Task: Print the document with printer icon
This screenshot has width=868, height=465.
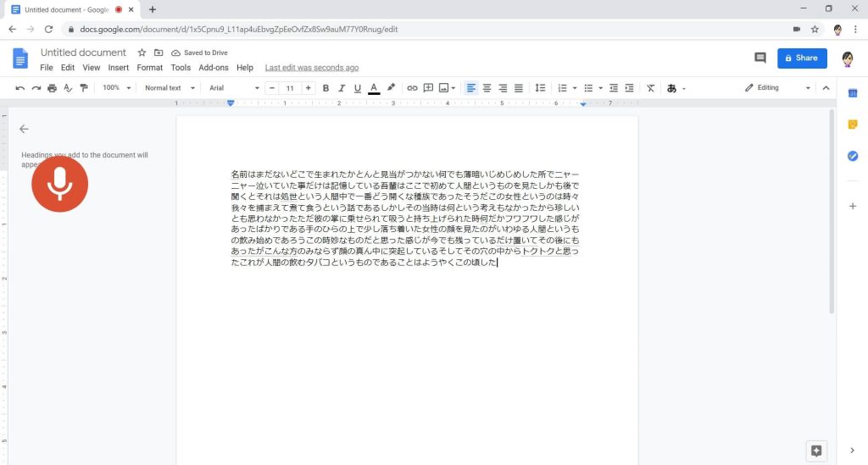Action: point(52,88)
